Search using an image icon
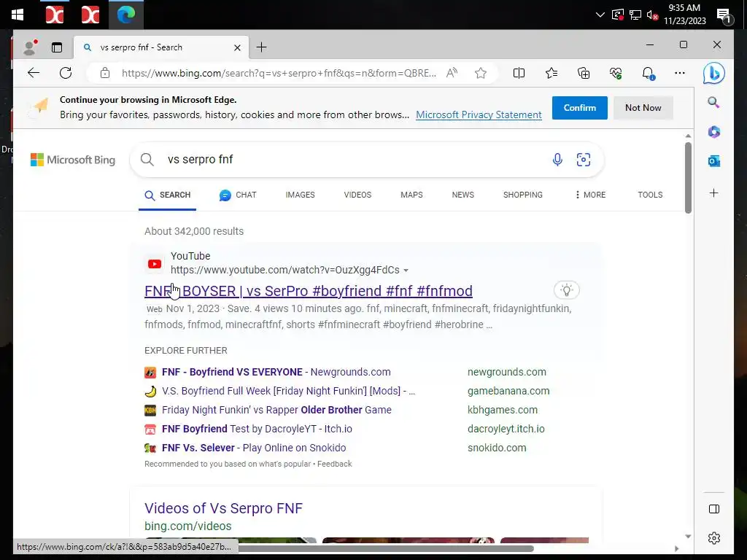The image size is (747, 560). pyautogui.click(x=584, y=160)
